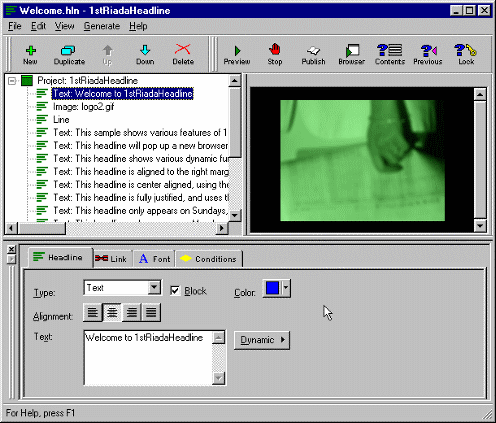This screenshot has height=423, width=496.
Task: Toggle the Block checkbox
Action: click(175, 291)
